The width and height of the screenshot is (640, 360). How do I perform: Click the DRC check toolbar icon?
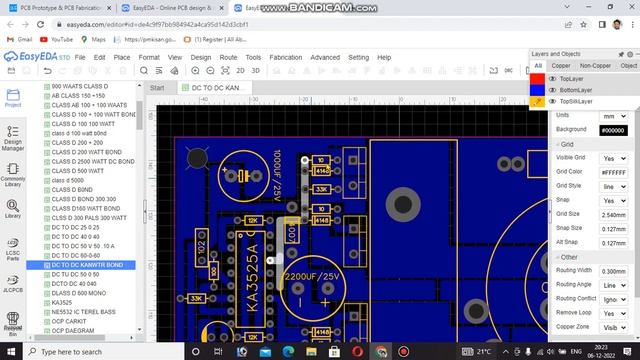tap(509, 71)
